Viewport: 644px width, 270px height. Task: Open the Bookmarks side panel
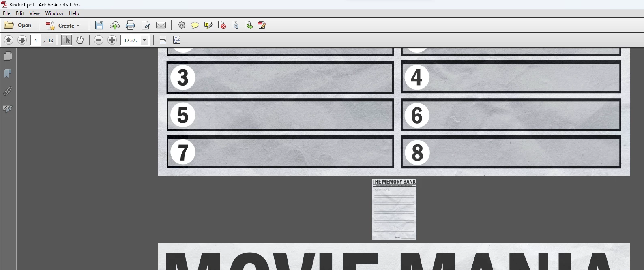8,73
